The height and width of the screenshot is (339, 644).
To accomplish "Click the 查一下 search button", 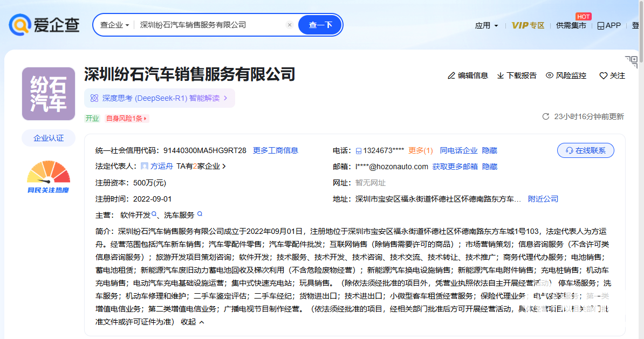I will point(320,25).
